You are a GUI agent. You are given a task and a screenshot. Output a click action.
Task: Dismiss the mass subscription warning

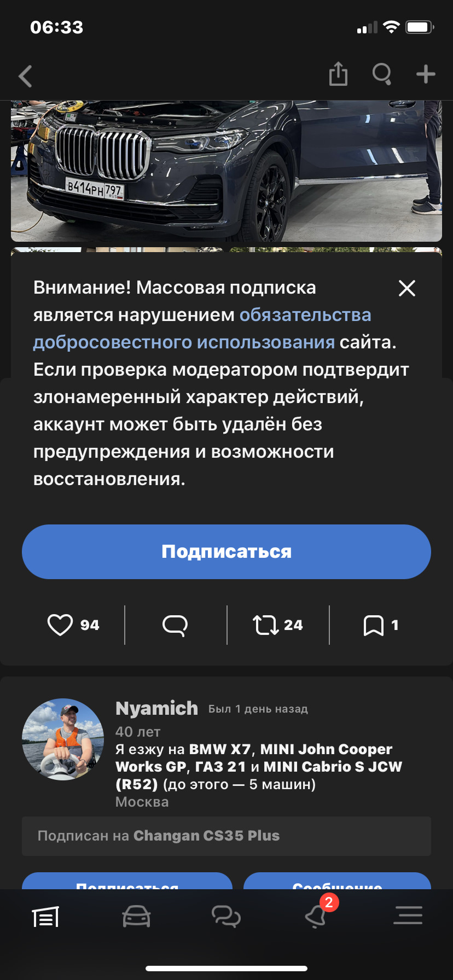pyautogui.click(x=407, y=288)
